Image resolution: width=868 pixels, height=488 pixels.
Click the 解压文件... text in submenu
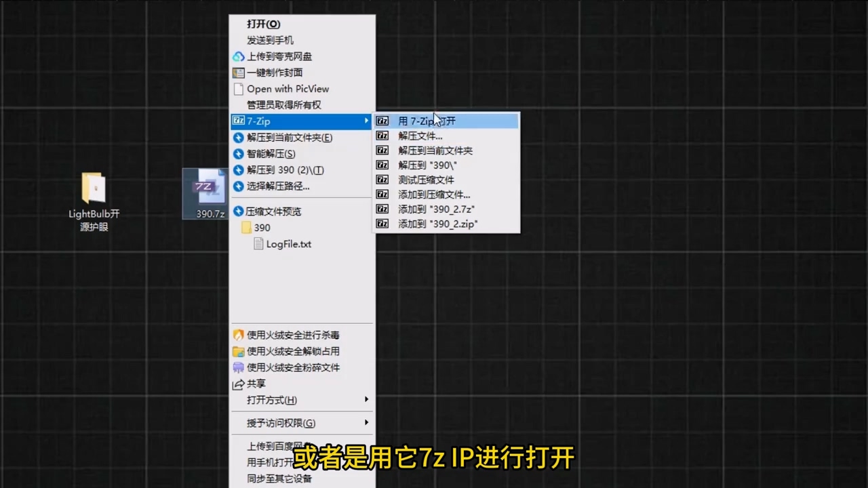pos(420,136)
